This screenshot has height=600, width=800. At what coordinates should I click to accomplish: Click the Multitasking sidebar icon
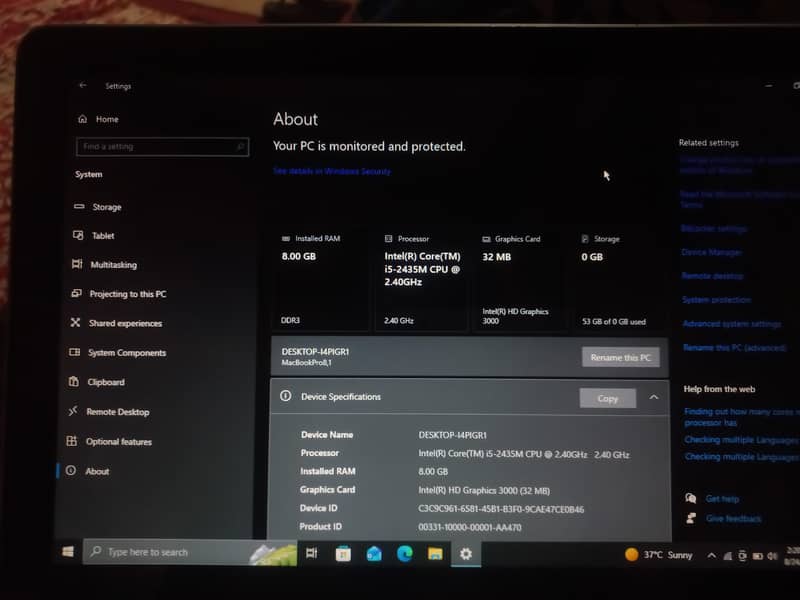77,264
